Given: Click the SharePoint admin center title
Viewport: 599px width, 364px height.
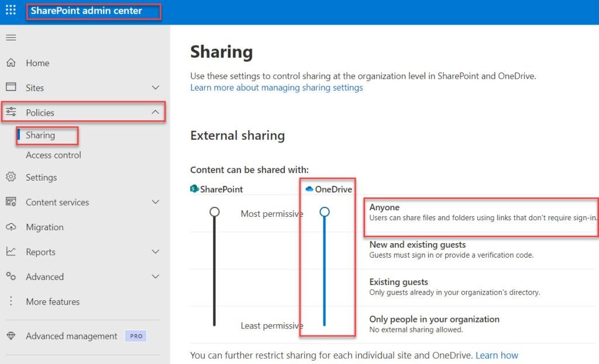Looking at the screenshot, I should tap(87, 11).
